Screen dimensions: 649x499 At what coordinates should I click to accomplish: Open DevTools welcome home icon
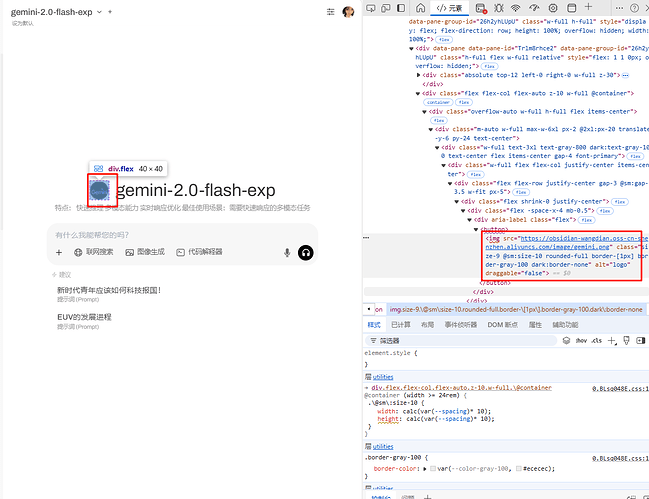pyautogui.click(x=421, y=8)
